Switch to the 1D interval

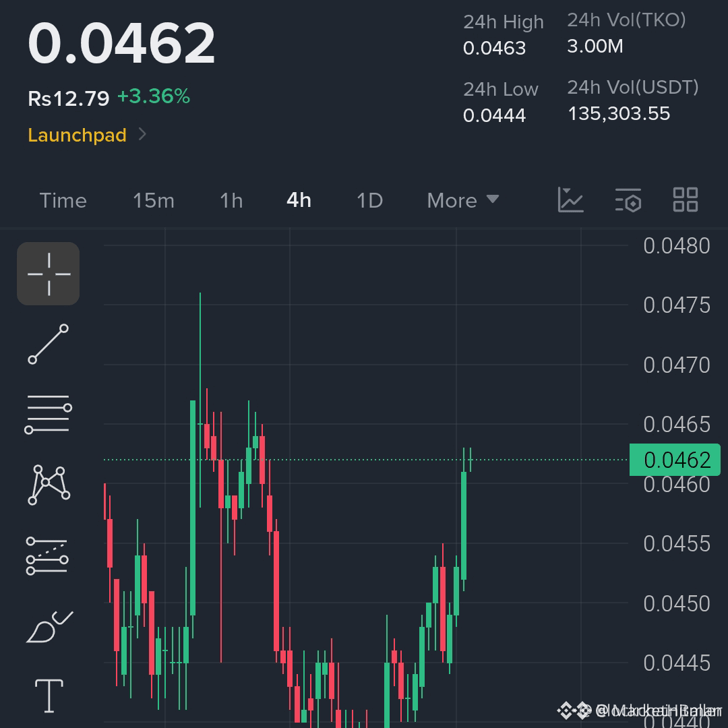[369, 201]
